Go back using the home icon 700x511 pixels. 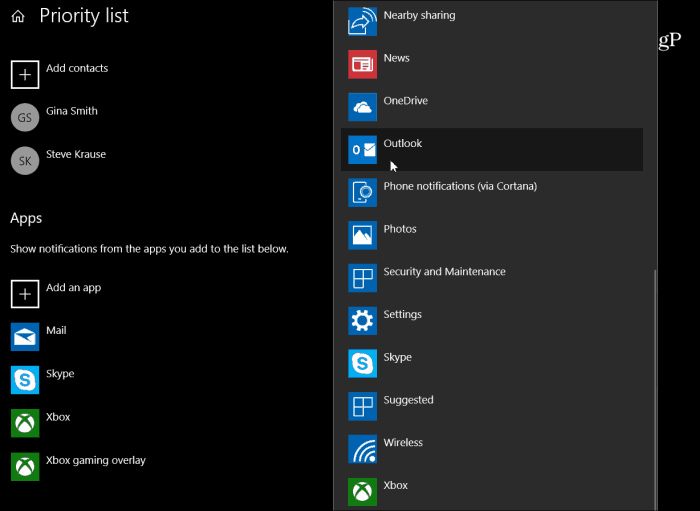click(18, 17)
